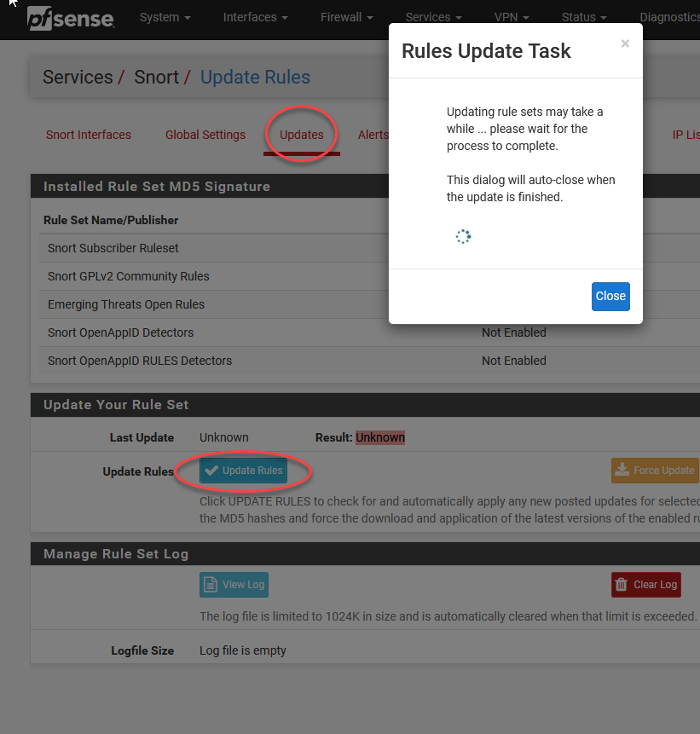Open the Interfaces menu

(255, 17)
